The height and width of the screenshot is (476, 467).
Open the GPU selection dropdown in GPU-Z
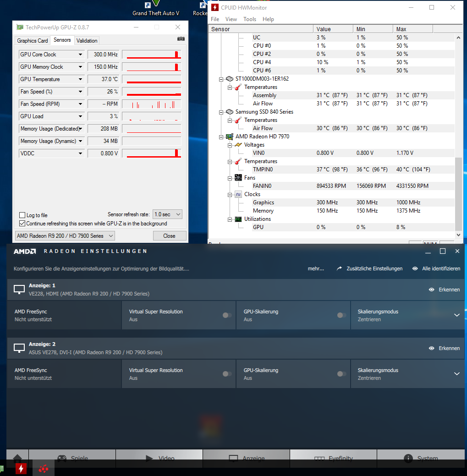pos(65,236)
